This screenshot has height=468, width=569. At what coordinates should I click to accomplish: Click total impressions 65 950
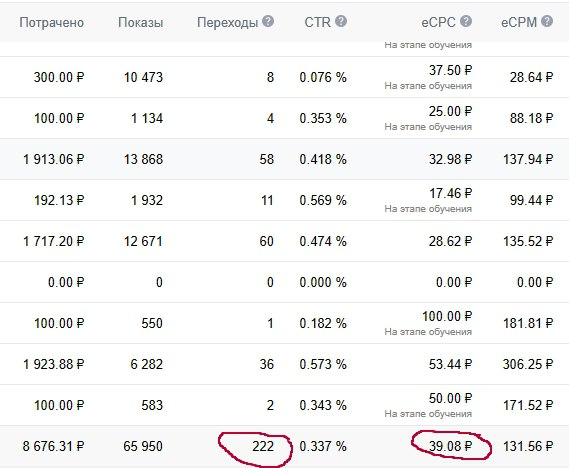[143, 446]
